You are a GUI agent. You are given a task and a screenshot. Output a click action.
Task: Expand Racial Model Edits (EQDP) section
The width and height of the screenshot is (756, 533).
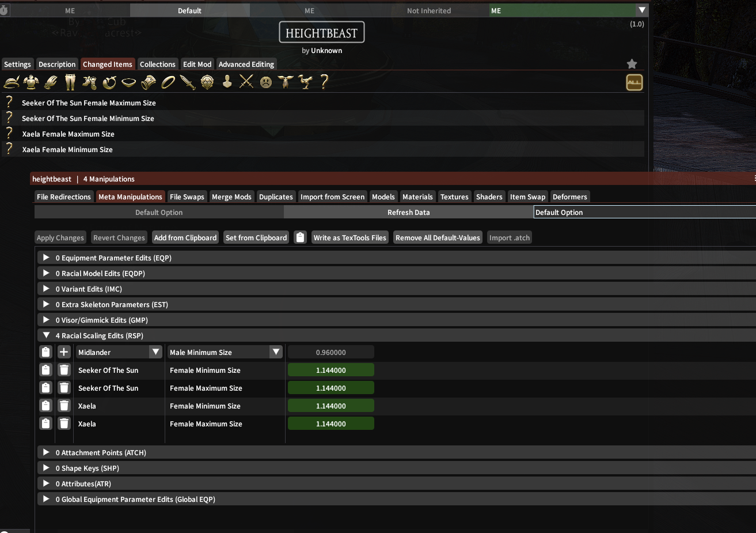397,273
